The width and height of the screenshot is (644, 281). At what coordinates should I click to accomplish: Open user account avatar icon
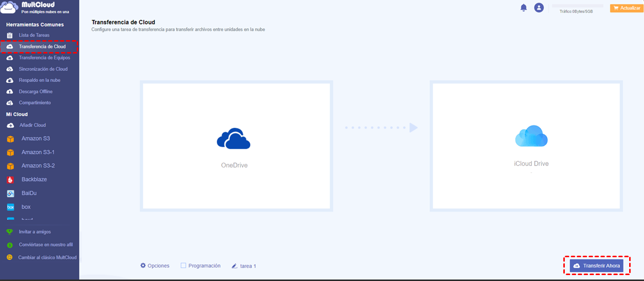pyautogui.click(x=539, y=8)
